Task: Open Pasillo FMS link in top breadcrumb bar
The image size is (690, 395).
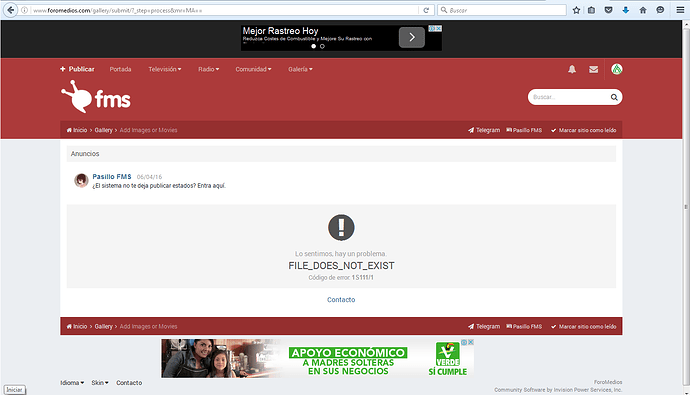Action: pyautogui.click(x=524, y=130)
